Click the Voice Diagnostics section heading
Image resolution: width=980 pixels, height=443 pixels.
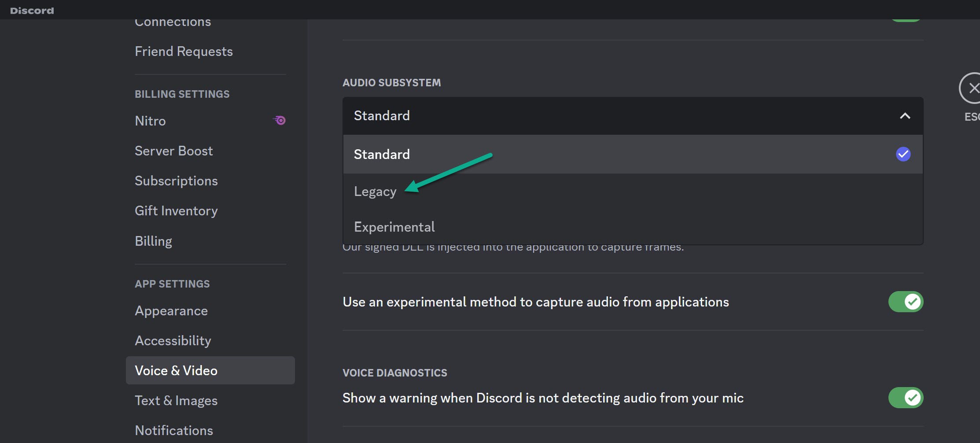pyautogui.click(x=394, y=373)
